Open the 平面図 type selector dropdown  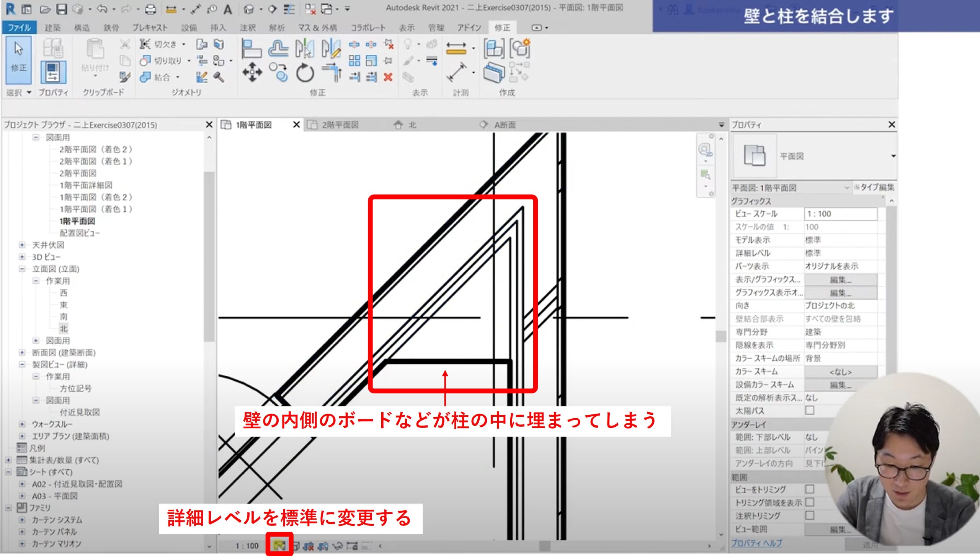coord(893,156)
